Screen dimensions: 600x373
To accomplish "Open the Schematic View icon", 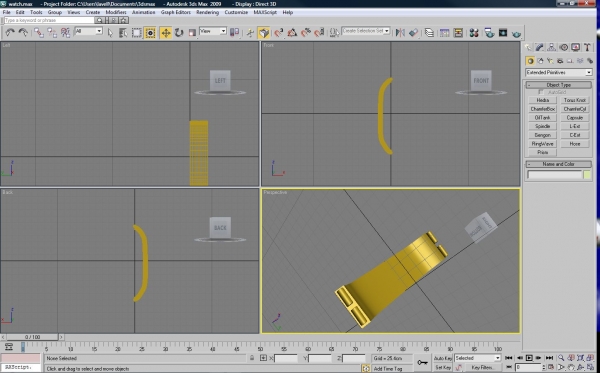I will coord(458,33).
